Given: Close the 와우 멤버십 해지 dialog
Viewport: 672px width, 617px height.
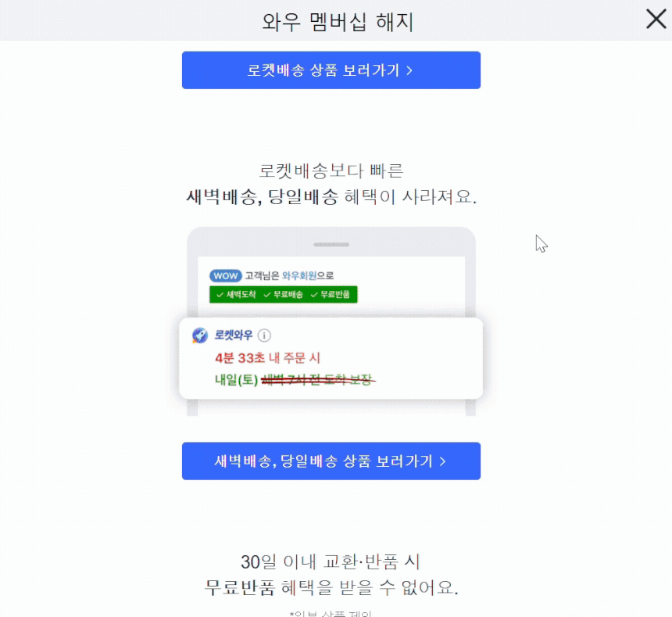Looking at the screenshot, I should point(656,20).
